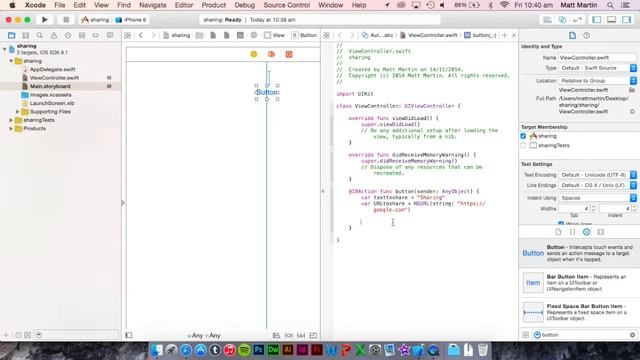Show the File inspector

click(x=572, y=36)
